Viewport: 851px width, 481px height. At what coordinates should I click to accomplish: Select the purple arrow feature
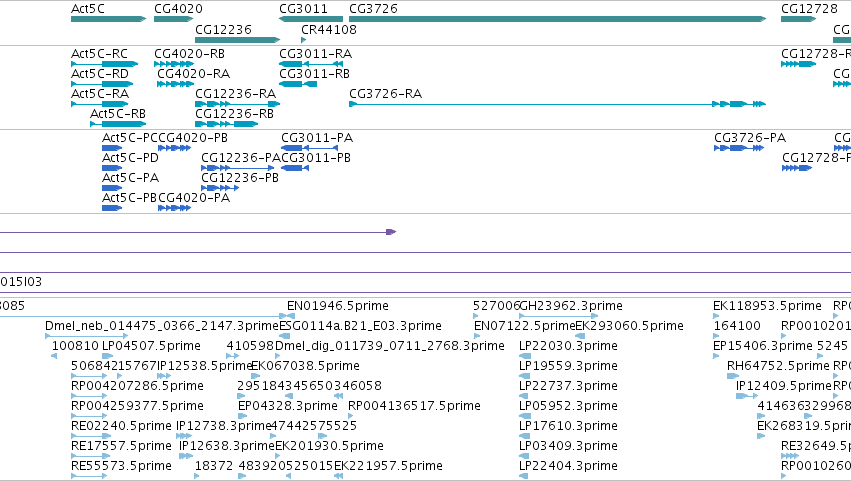click(x=198, y=232)
